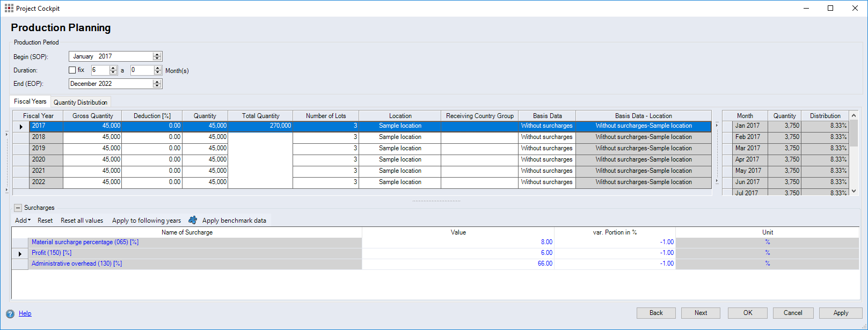Click the blue Help question mark icon
This screenshot has height=330, width=868.
[x=10, y=314]
